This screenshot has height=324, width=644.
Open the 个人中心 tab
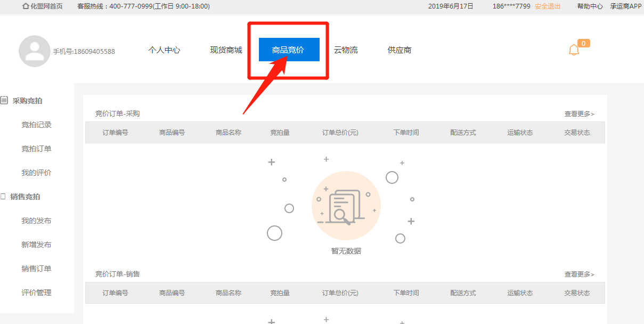pos(164,50)
